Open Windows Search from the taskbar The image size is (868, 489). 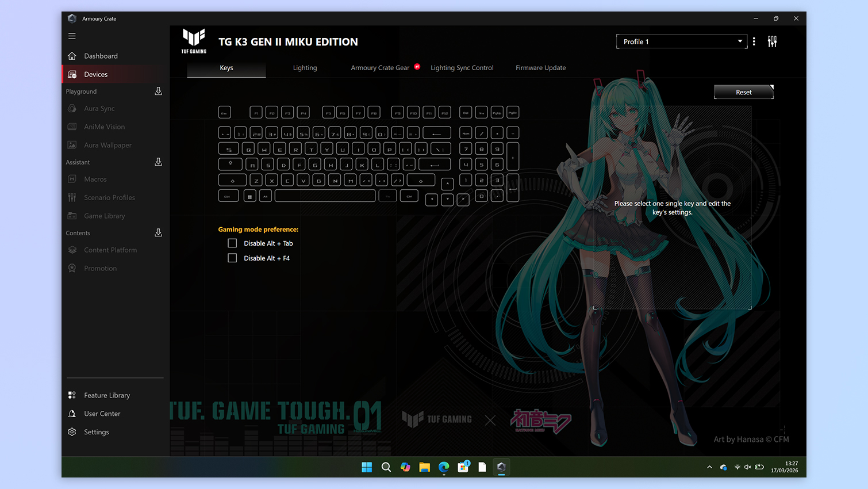pos(386,467)
